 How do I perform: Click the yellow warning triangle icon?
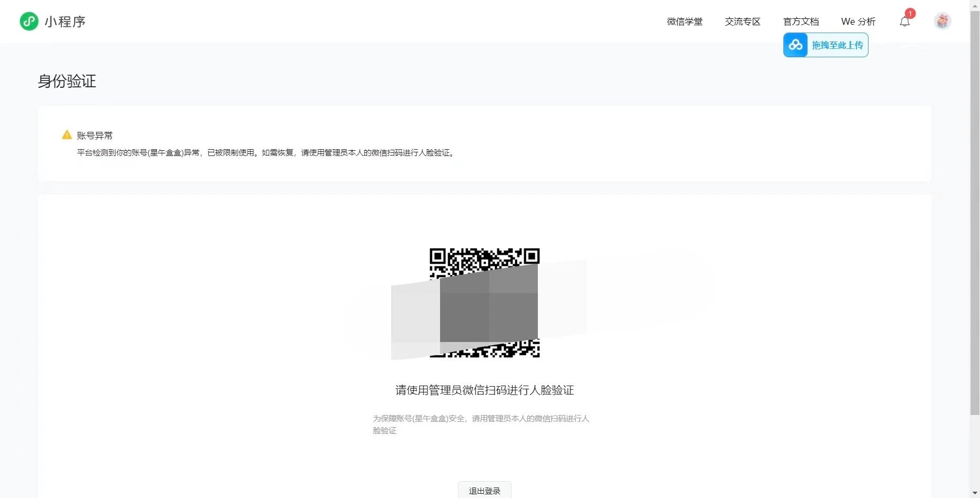point(67,135)
